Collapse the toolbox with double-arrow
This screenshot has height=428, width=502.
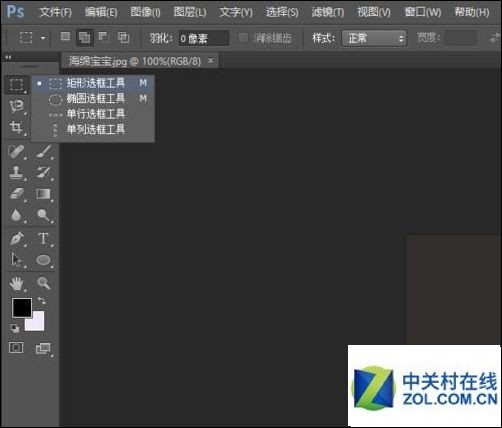[x=8, y=58]
